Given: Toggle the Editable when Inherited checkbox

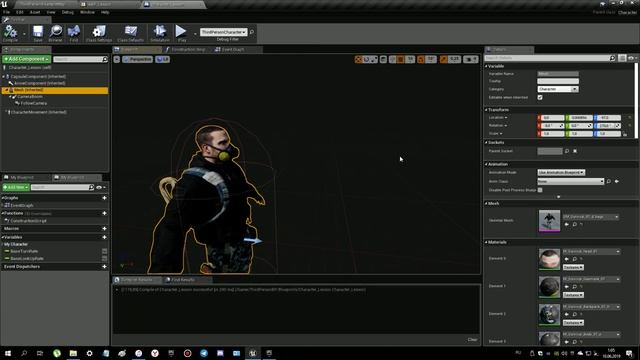Looking at the screenshot, I should 540,98.
